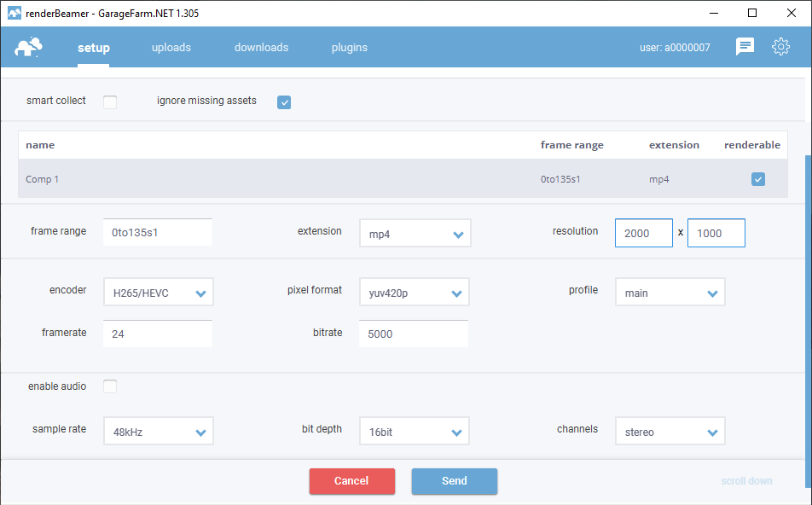Image resolution: width=812 pixels, height=505 pixels.
Task: Click the GarageFarm cloud logo icon
Action: [28, 47]
